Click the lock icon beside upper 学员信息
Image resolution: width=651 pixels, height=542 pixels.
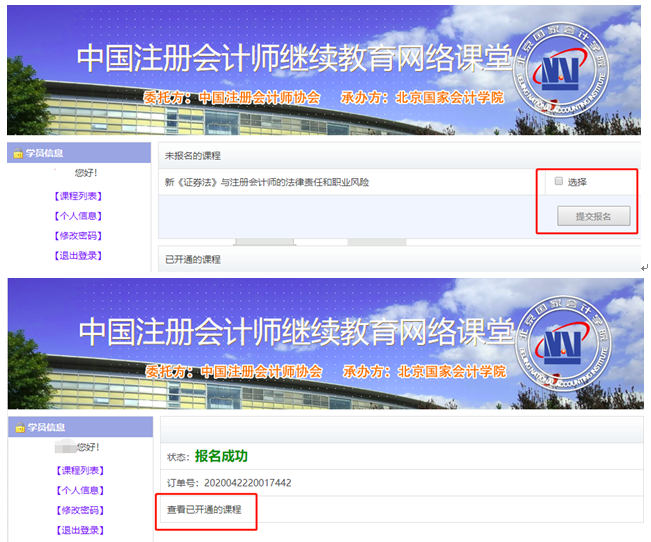click(x=18, y=153)
